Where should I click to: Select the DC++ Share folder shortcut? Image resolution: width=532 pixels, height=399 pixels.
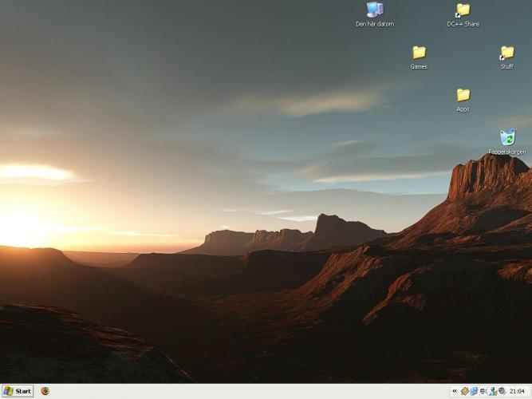click(463, 10)
